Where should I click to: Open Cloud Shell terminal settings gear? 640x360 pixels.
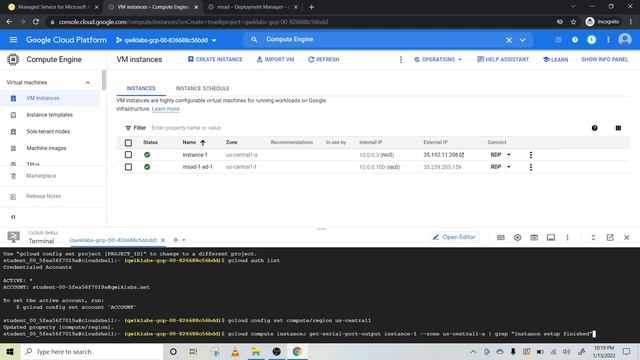click(x=517, y=238)
